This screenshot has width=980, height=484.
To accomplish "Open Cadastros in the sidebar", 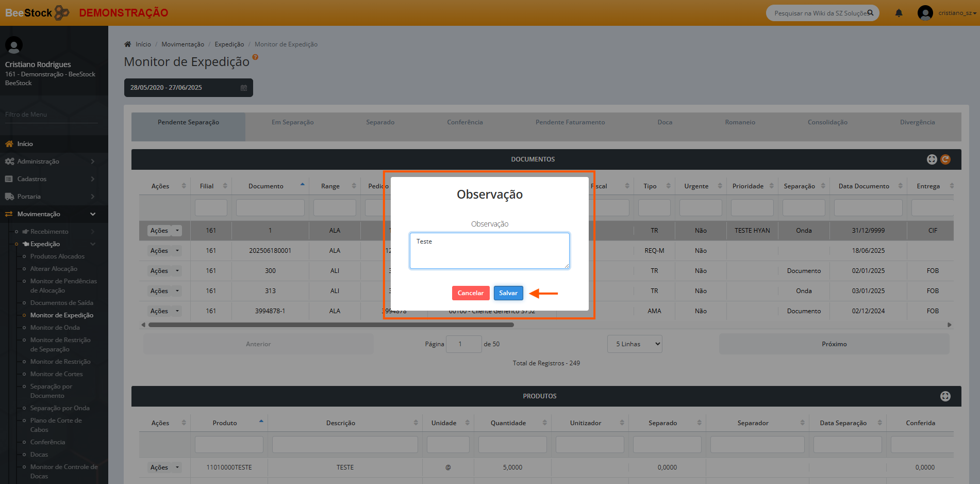I will [x=32, y=179].
